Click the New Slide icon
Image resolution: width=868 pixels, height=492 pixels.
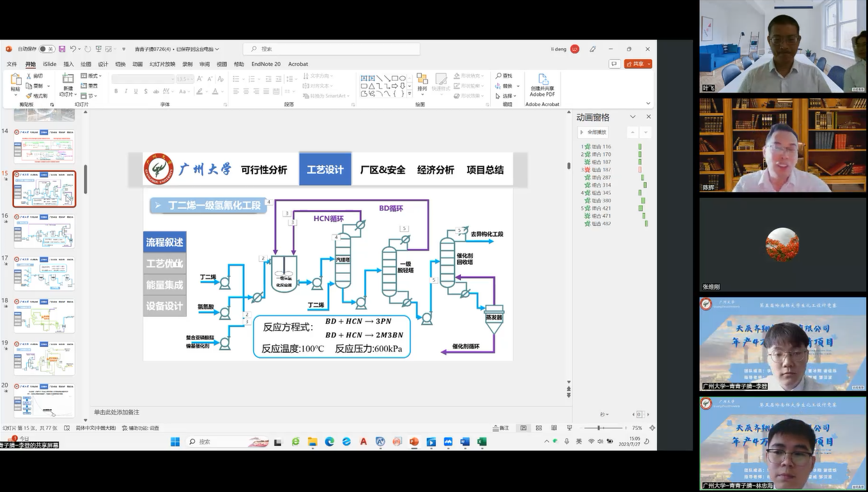[68, 81]
